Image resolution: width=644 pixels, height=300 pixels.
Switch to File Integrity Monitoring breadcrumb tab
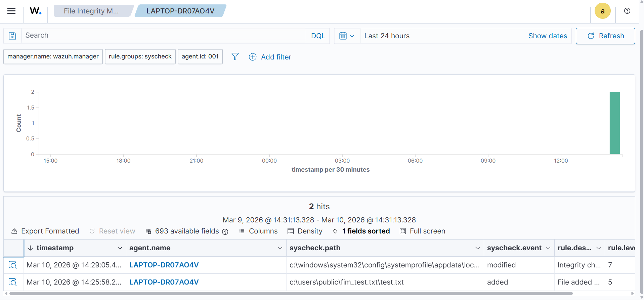(91, 11)
